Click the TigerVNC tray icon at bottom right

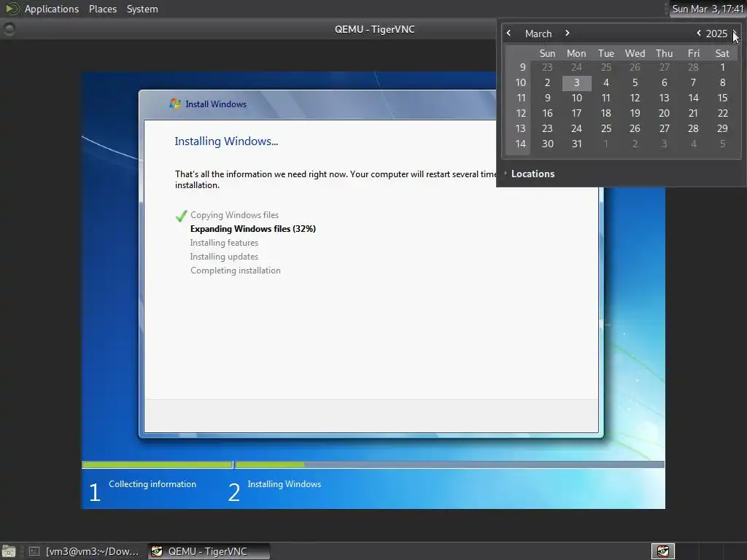tap(662, 551)
